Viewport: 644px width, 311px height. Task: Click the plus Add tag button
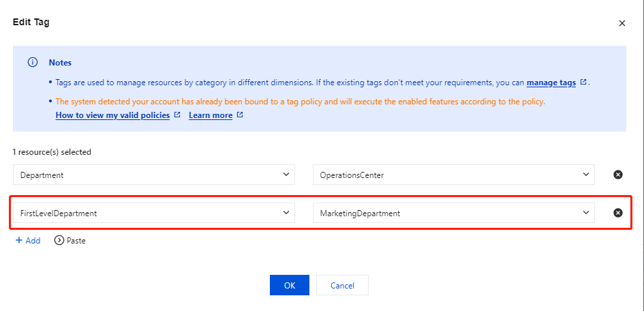(28, 241)
